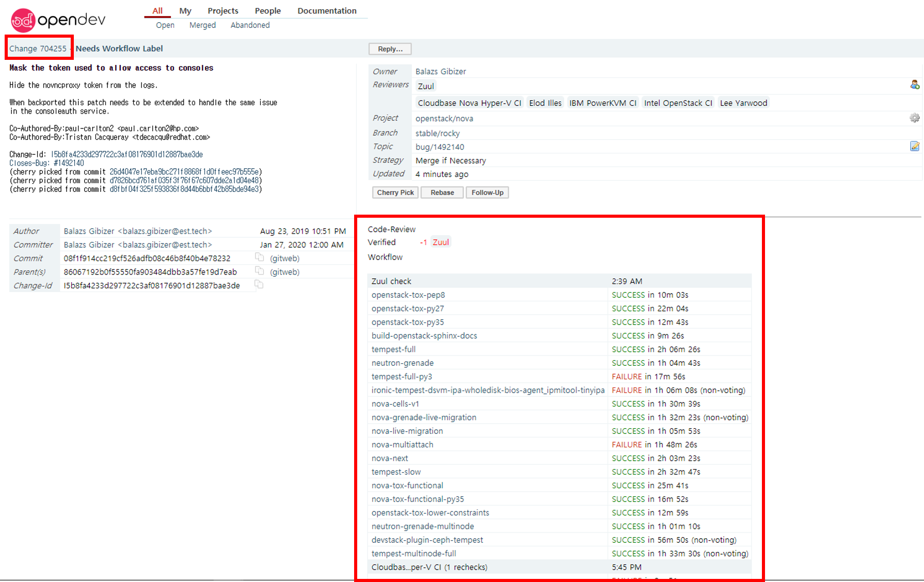Open the openstack/nova project link
This screenshot has height=582, width=924.
coord(444,119)
